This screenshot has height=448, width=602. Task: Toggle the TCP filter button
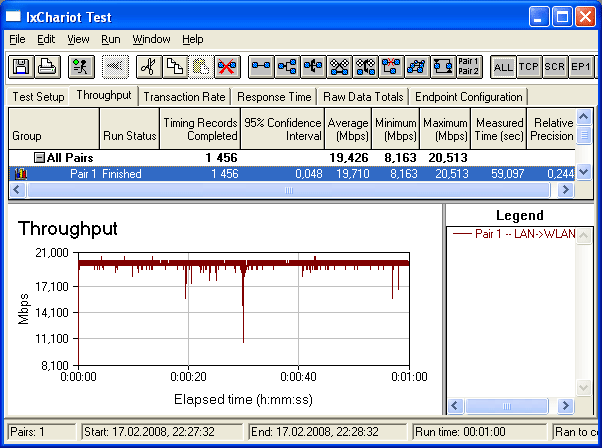tap(529, 67)
